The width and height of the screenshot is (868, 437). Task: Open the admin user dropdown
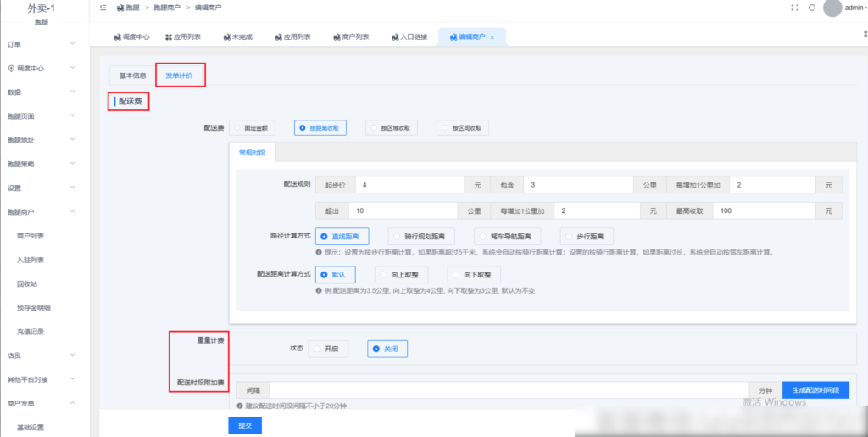click(x=856, y=8)
